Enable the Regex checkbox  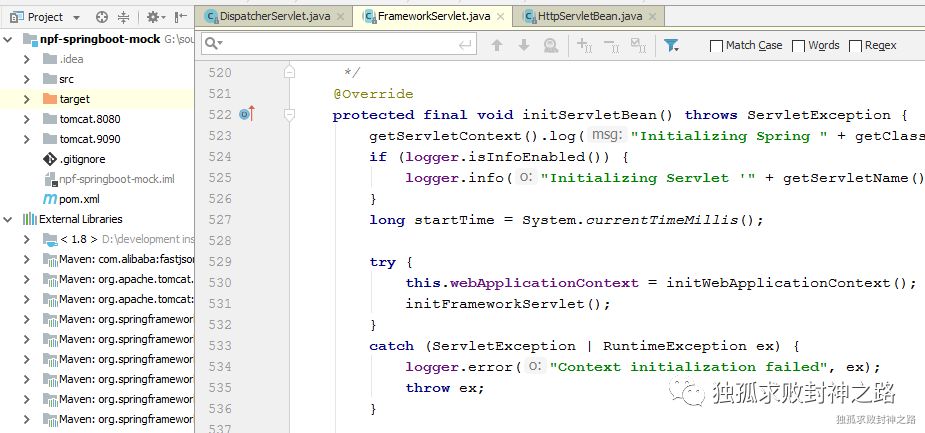tap(855, 46)
